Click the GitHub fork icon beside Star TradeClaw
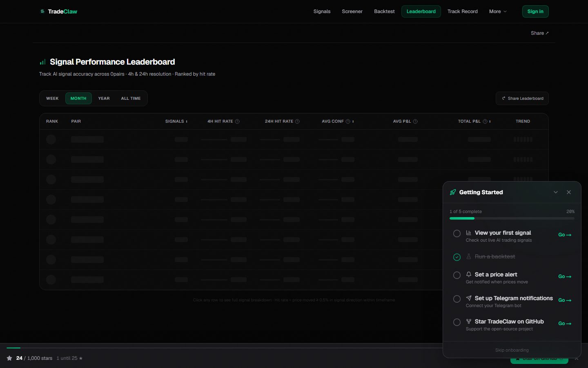Viewport: 588px width, 368px height. [469, 321]
